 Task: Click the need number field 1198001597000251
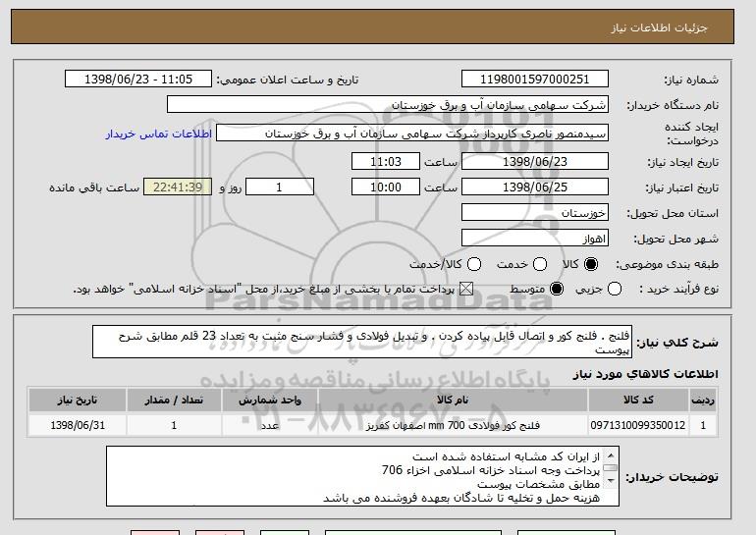coord(535,80)
